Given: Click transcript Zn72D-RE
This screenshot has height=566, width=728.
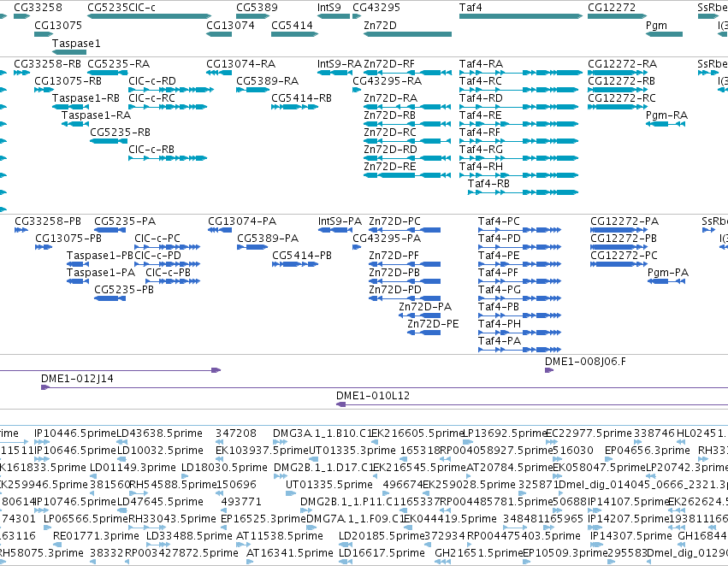Looking at the screenshot, I should (389, 167).
